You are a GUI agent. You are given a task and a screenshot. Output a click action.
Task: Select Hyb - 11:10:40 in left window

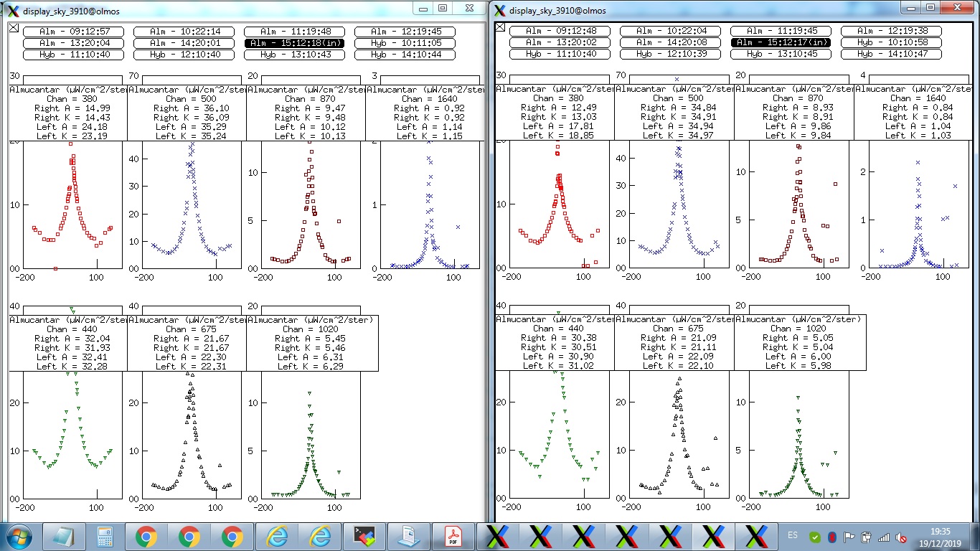click(75, 55)
